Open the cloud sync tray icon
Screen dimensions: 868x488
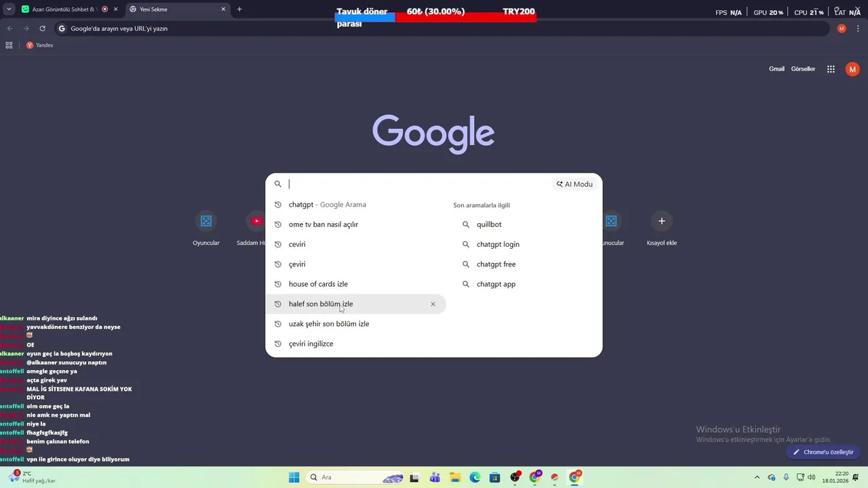[x=772, y=477]
